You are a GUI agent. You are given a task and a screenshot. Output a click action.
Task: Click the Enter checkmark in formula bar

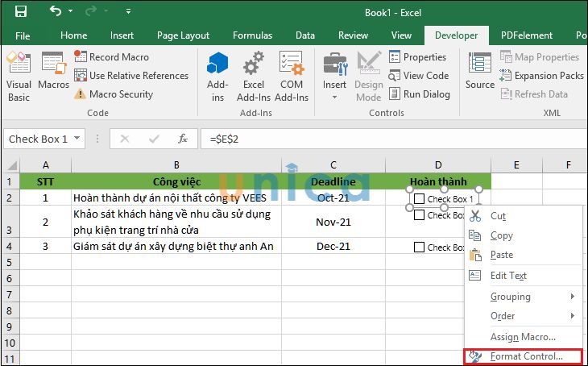point(154,139)
